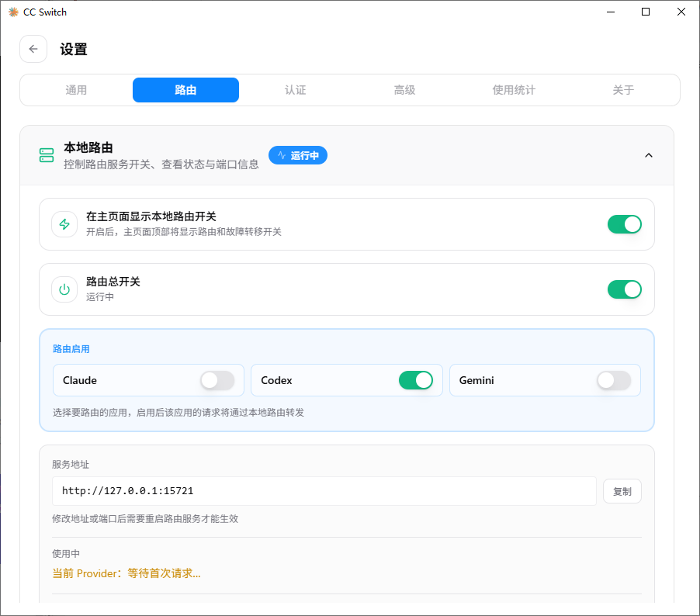Open the 认证 tab
The image size is (700, 616).
(295, 90)
